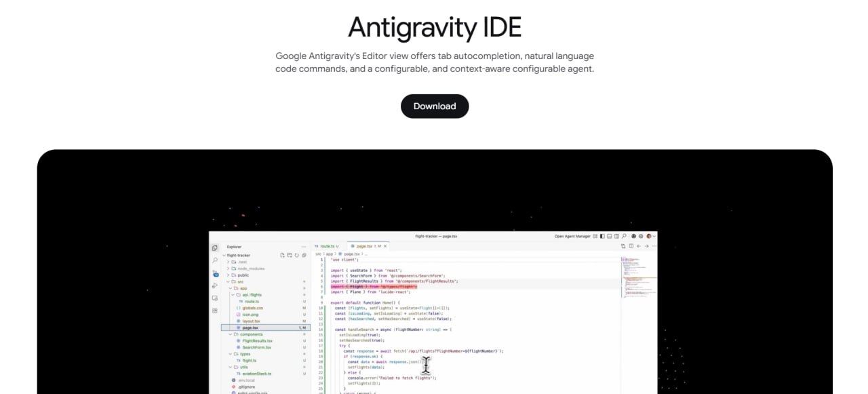This screenshot has width=868, height=394.
Task: Click the Collapse All folders icon in Explorer
Action: coord(304,255)
